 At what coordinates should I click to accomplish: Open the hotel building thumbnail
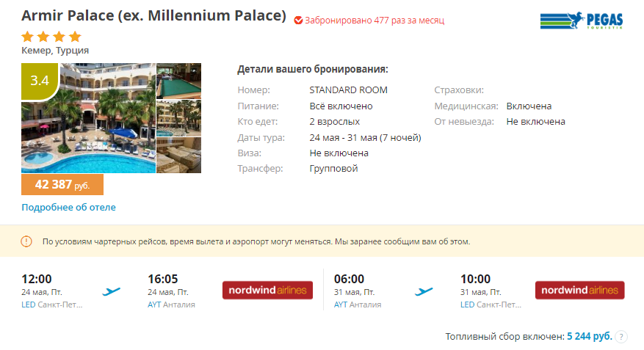pyautogui.click(x=178, y=118)
